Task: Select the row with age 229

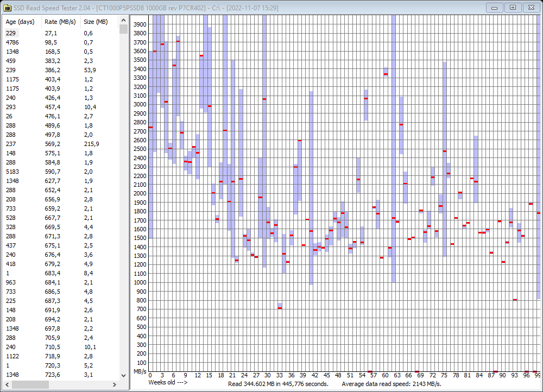Action: tap(61, 33)
